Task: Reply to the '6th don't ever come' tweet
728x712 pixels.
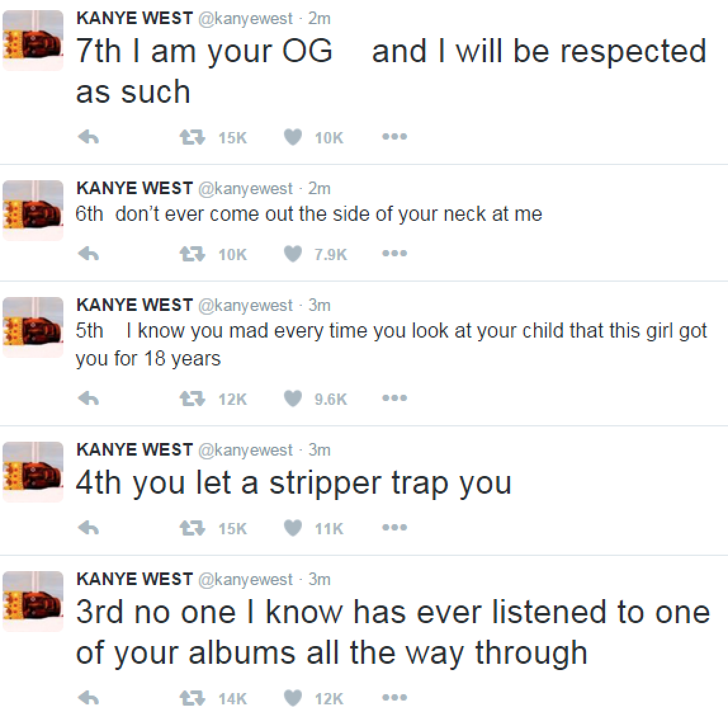Action: click(88, 254)
